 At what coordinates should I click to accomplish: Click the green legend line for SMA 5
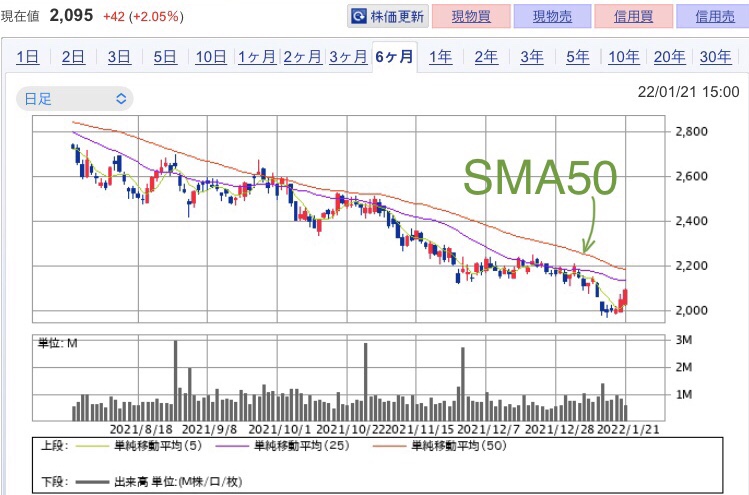92,446
